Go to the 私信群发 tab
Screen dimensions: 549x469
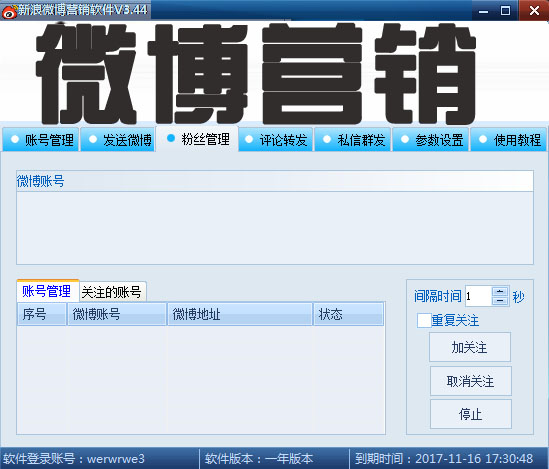click(353, 140)
